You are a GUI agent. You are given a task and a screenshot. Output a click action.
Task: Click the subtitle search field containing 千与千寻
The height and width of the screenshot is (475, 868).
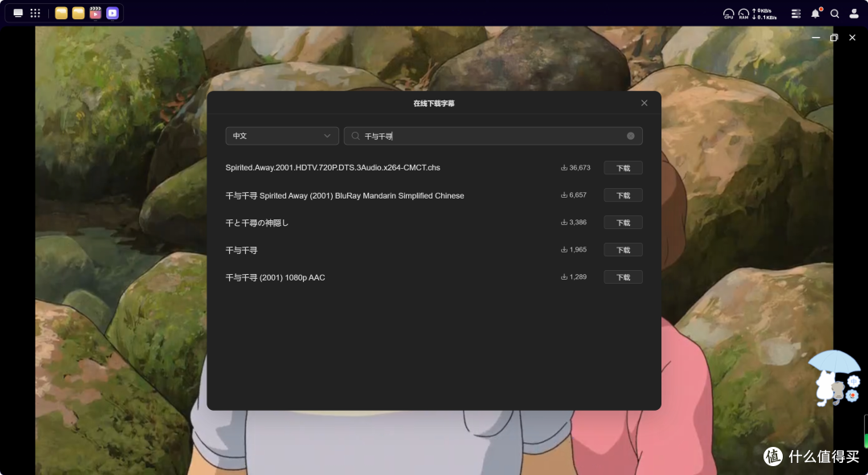(x=493, y=136)
